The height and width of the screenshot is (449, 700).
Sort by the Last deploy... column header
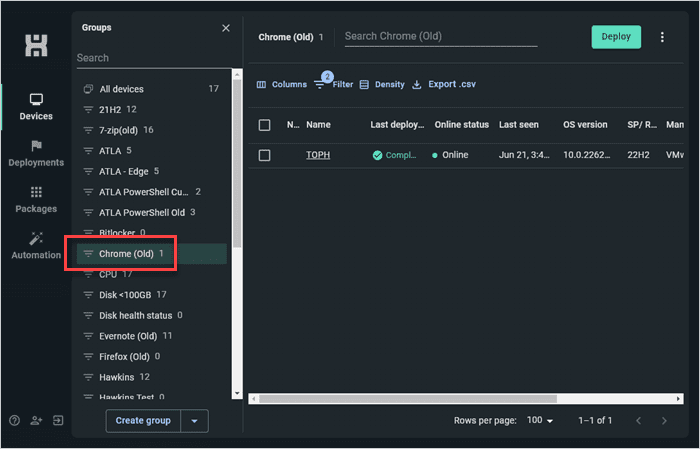397,125
